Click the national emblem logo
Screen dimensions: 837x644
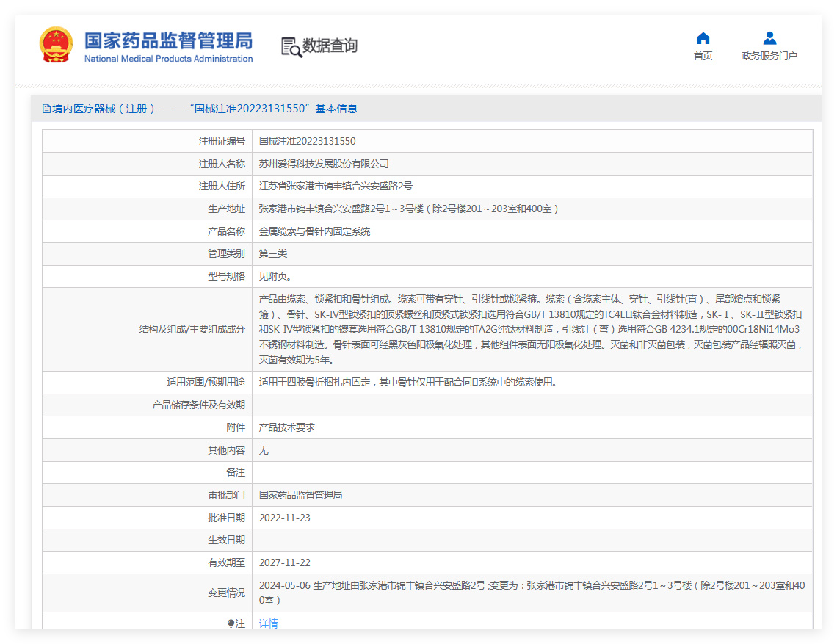pyautogui.click(x=56, y=45)
